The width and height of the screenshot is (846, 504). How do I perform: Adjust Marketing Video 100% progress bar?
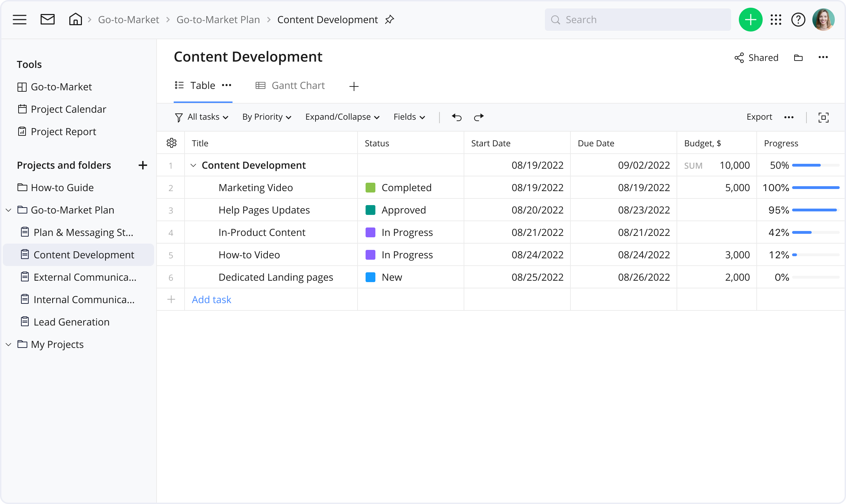click(816, 188)
